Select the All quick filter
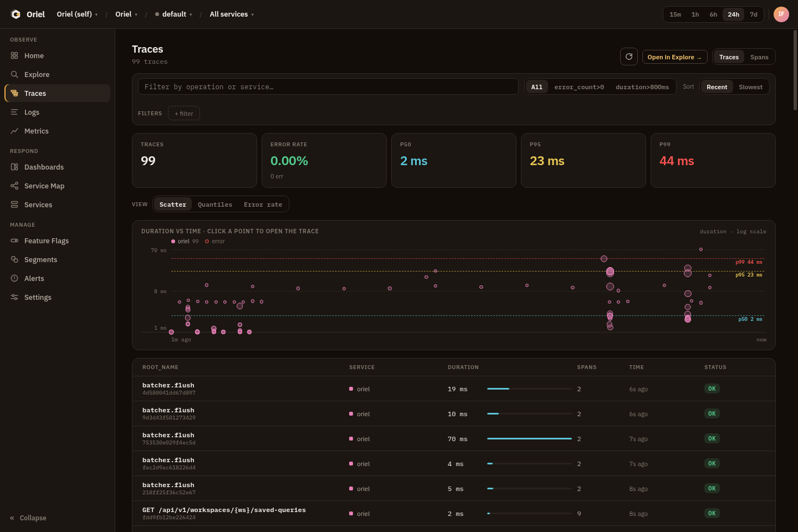 (536, 87)
